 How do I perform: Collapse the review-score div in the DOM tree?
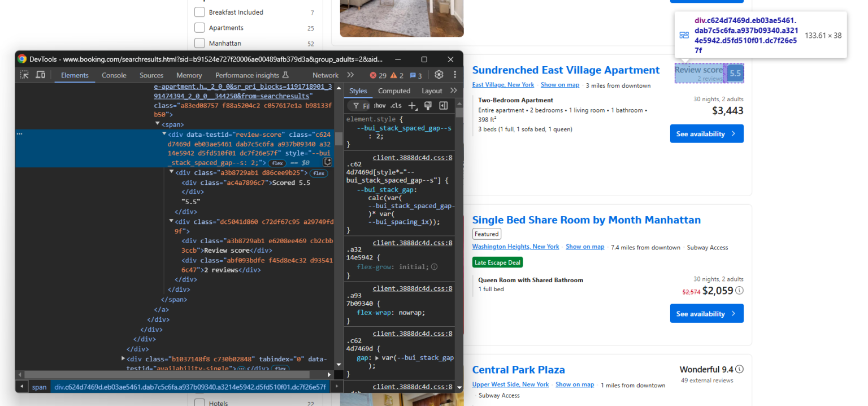tap(164, 133)
